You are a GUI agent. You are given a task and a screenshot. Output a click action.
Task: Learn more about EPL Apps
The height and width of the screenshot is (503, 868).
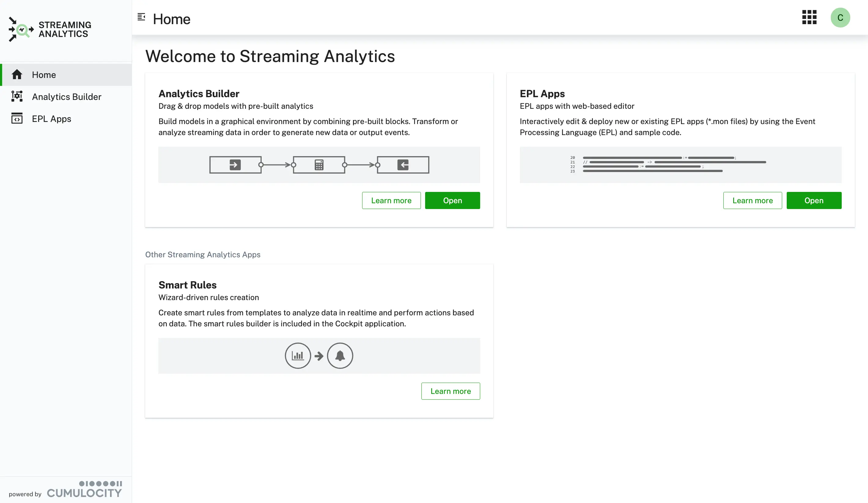pos(752,200)
